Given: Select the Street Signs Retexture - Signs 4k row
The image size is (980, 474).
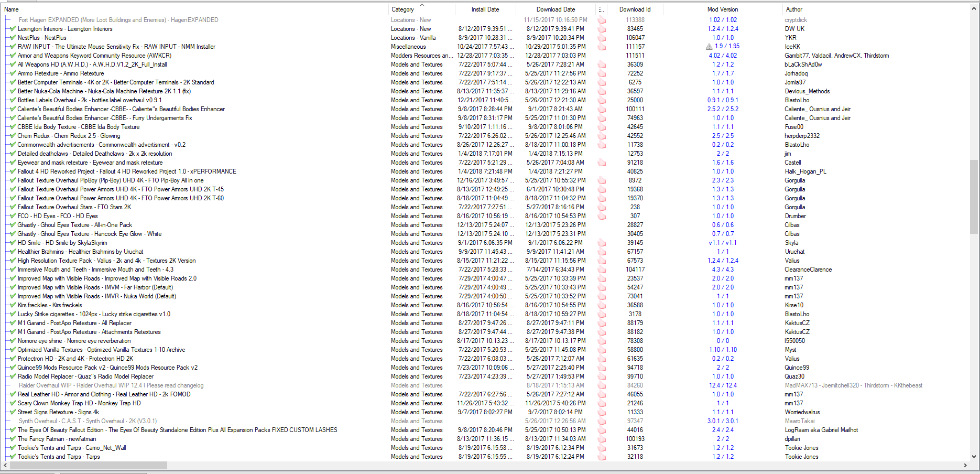Looking at the screenshot, I should click(x=485, y=412).
